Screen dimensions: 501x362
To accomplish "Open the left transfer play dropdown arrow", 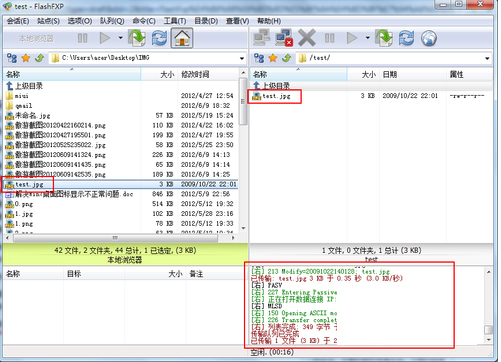I will [120, 38].
